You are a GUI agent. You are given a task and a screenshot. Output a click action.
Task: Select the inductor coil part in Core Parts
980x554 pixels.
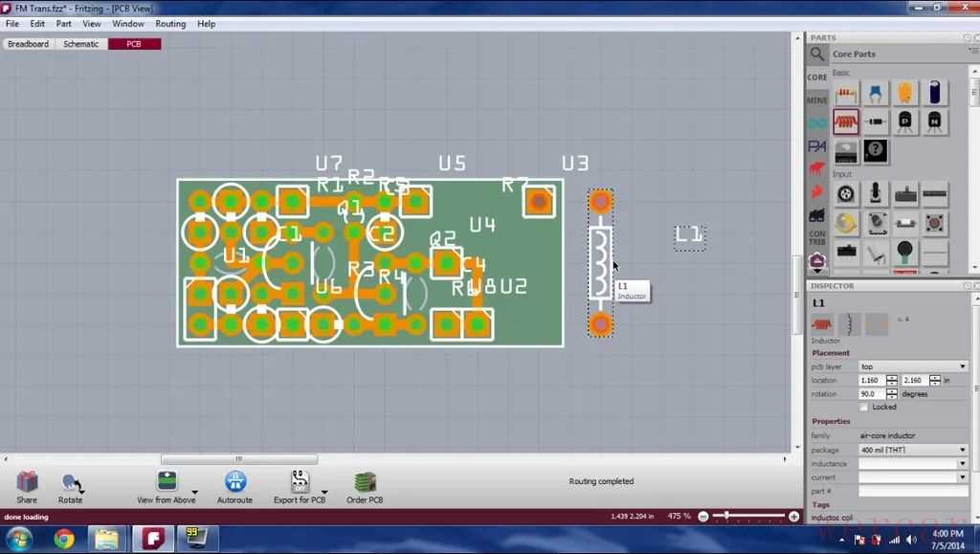click(846, 122)
